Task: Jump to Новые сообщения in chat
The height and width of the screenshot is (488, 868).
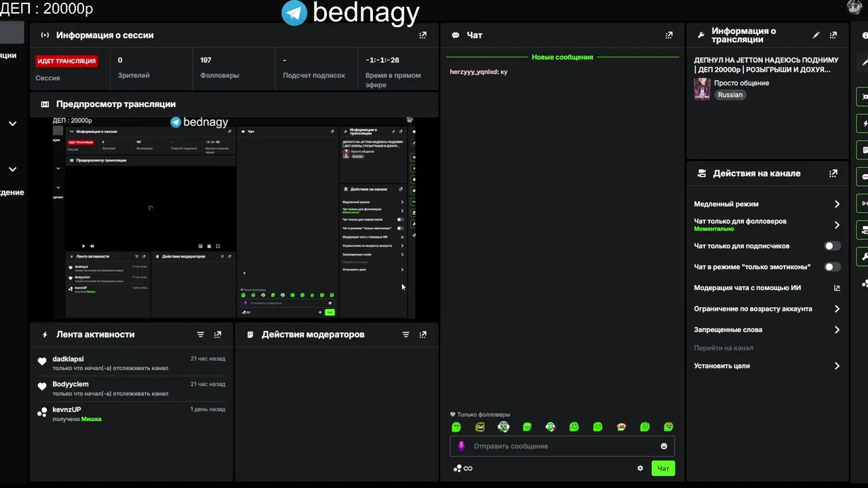Action: point(562,58)
